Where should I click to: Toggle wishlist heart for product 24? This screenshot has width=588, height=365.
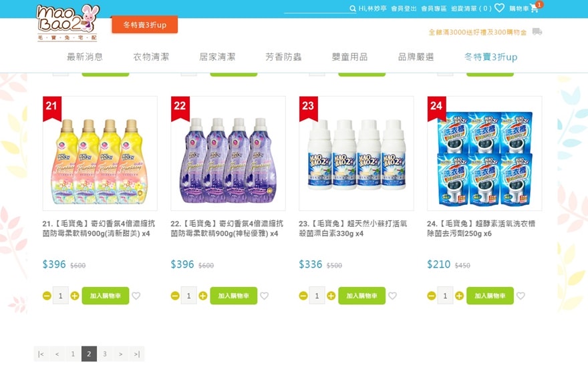521,296
